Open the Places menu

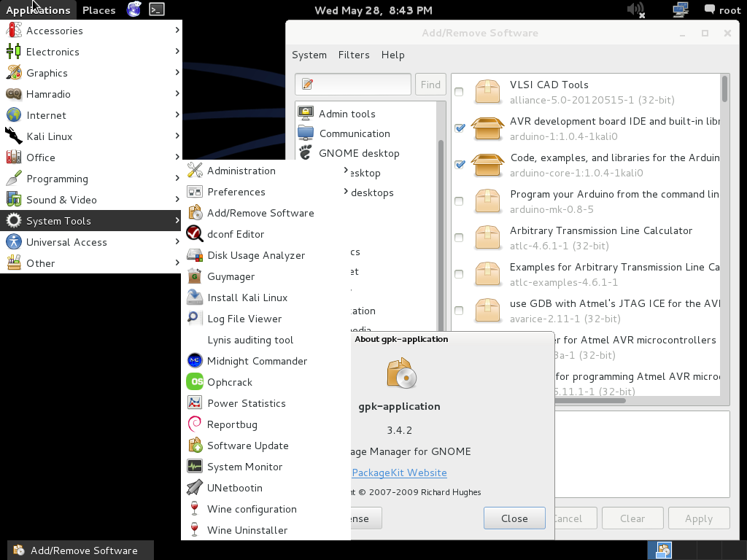pos(99,10)
